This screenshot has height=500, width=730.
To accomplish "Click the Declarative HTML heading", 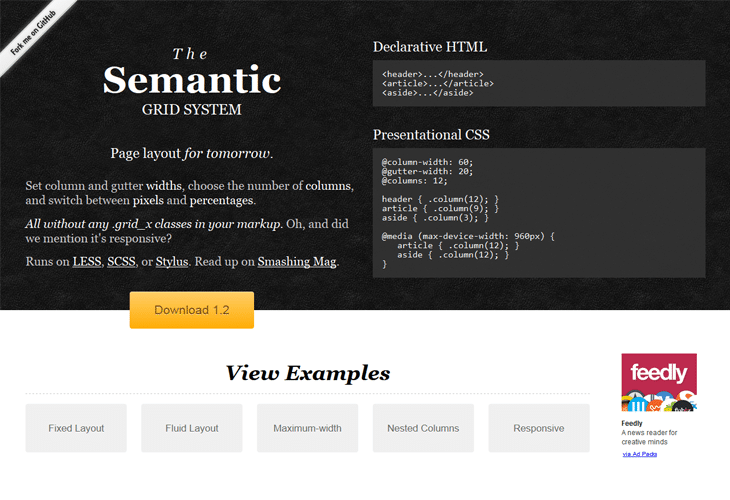I will pos(430,47).
